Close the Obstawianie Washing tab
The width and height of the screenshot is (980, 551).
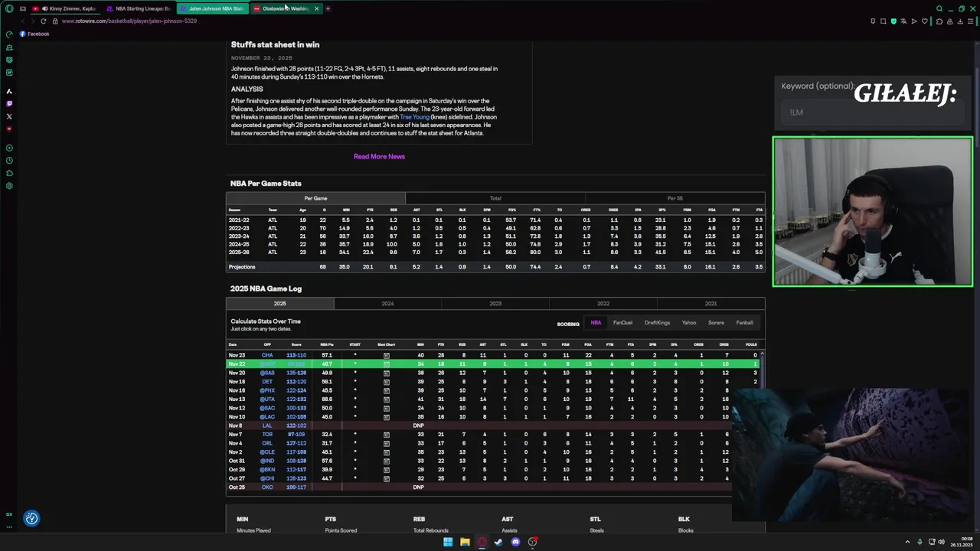pos(316,8)
